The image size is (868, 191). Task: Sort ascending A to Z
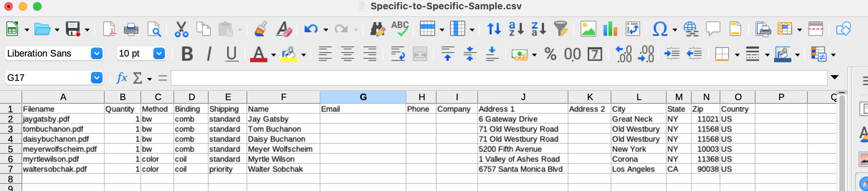[x=516, y=29]
